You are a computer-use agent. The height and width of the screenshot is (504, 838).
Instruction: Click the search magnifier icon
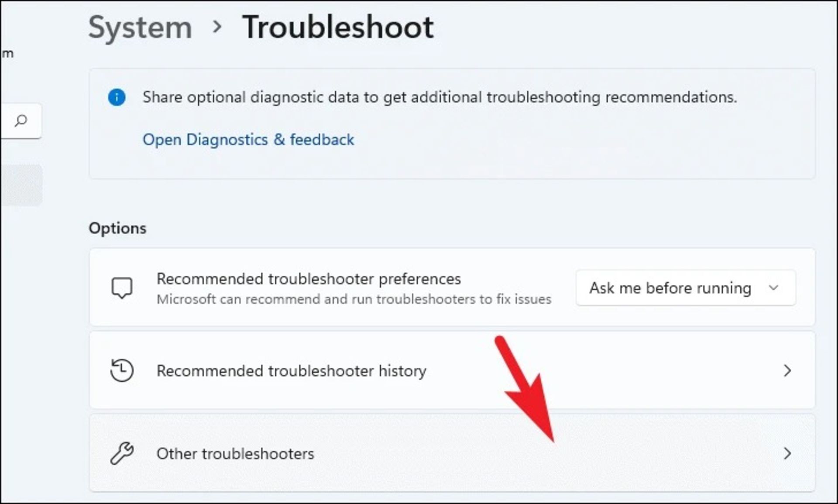tap(21, 120)
